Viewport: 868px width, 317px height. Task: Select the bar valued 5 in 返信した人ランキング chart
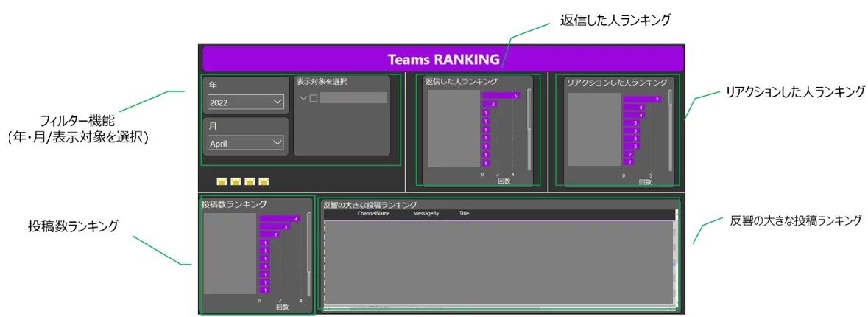501,96
